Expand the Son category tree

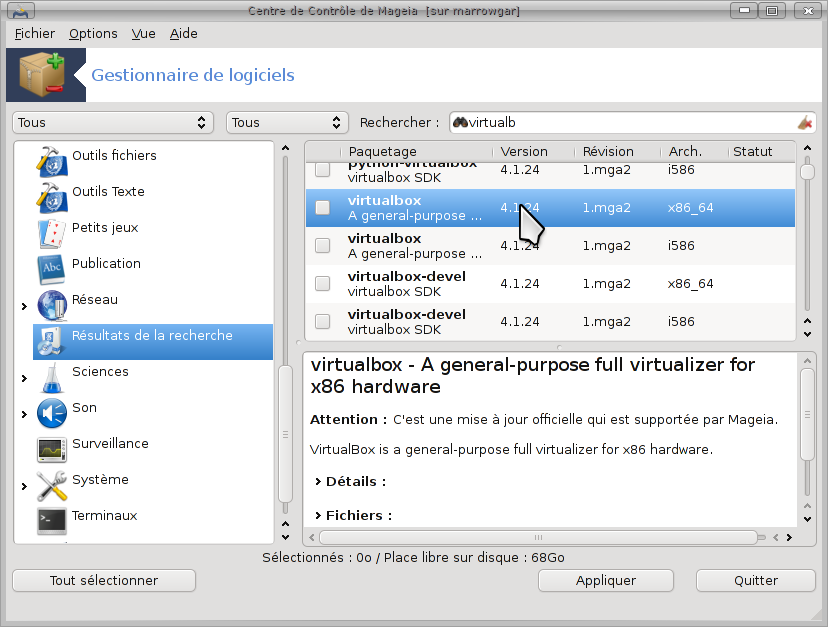pos(24,414)
